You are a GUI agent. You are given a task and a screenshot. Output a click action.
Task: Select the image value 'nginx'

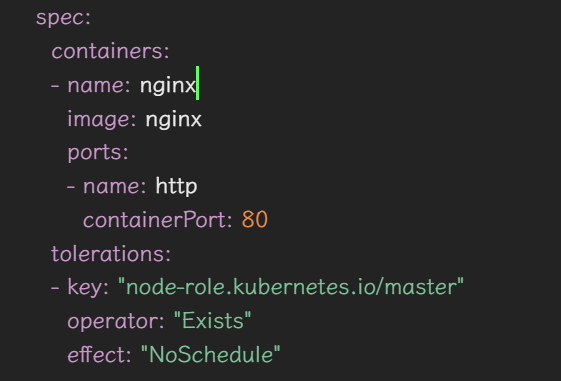[174, 119]
